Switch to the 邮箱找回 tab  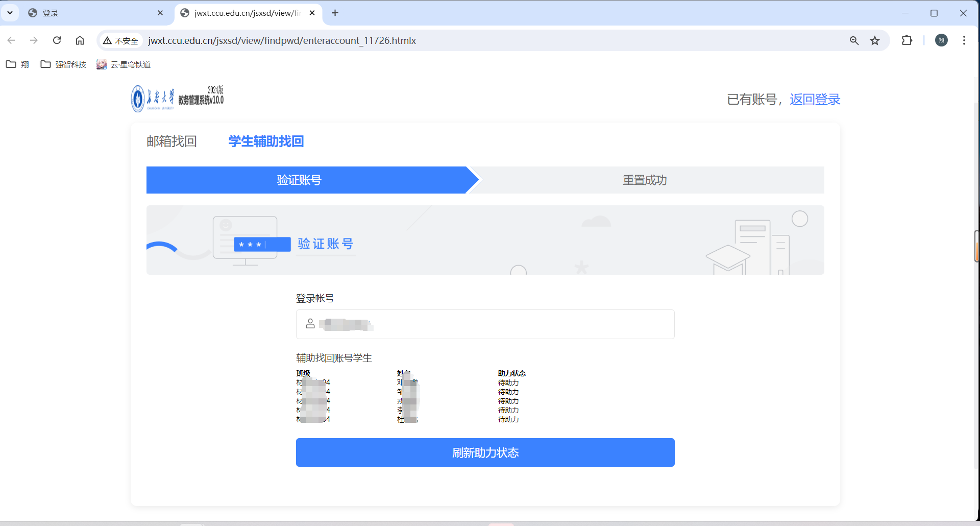pos(171,141)
